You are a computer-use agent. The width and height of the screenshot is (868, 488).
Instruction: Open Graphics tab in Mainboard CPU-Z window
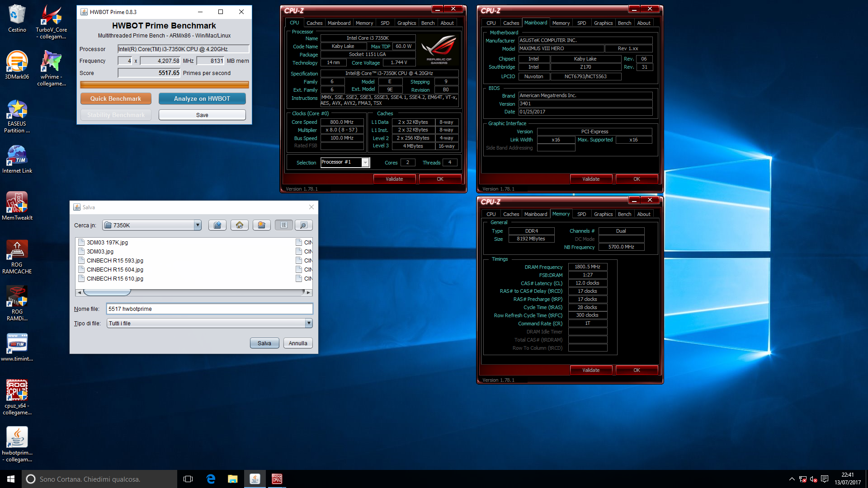coord(603,23)
